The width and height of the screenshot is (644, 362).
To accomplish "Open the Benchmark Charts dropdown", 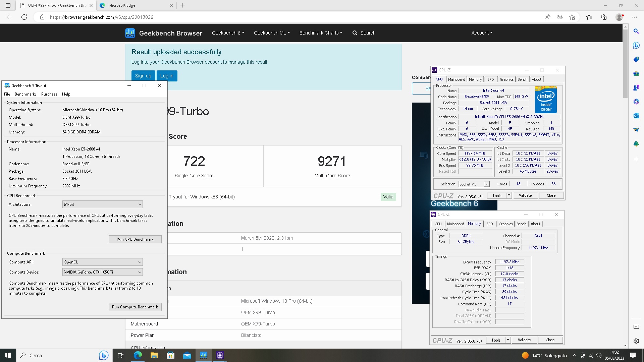I will click(x=321, y=33).
